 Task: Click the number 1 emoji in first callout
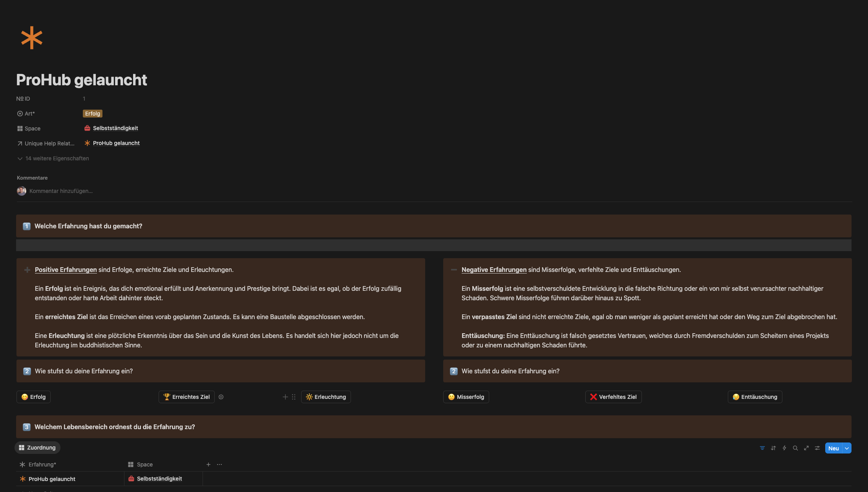point(27,226)
